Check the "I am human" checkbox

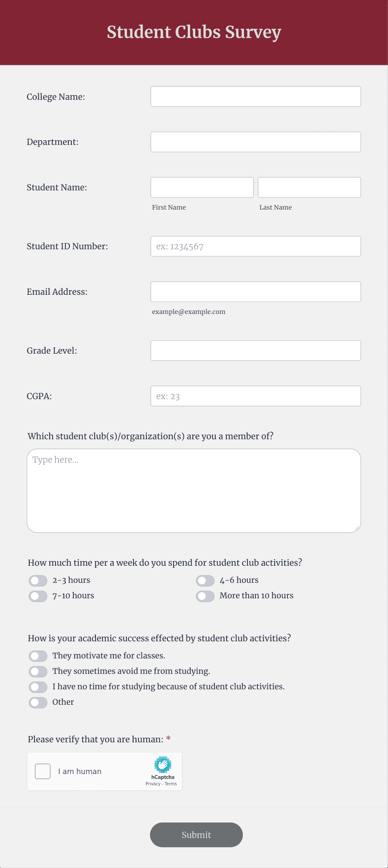click(x=43, y=771)
